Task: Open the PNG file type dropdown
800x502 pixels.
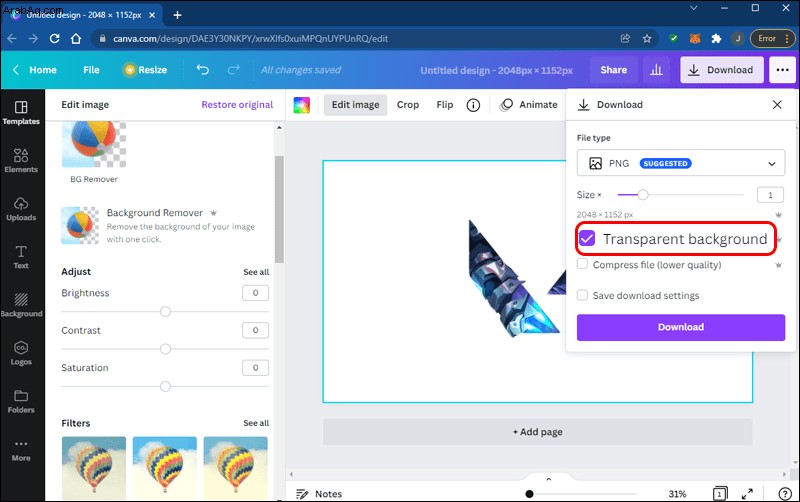Action: [681, 163]
